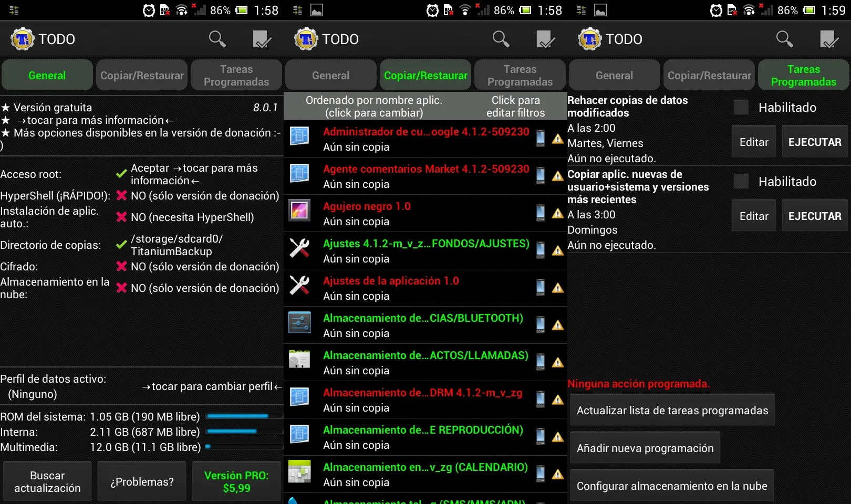This screenshot has height=504, width=851.
Task: Tap 'tocar para cambiar perfil' to switch profile
Action: (x=212, y=386)
